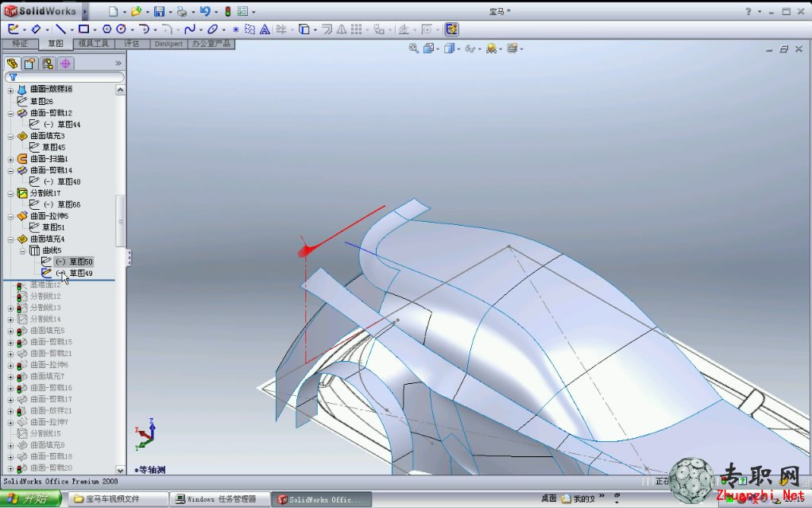This screenshot has height=508, width=812.
Task: Select the Circle sketch tool
Action: (x=122, y=29)
